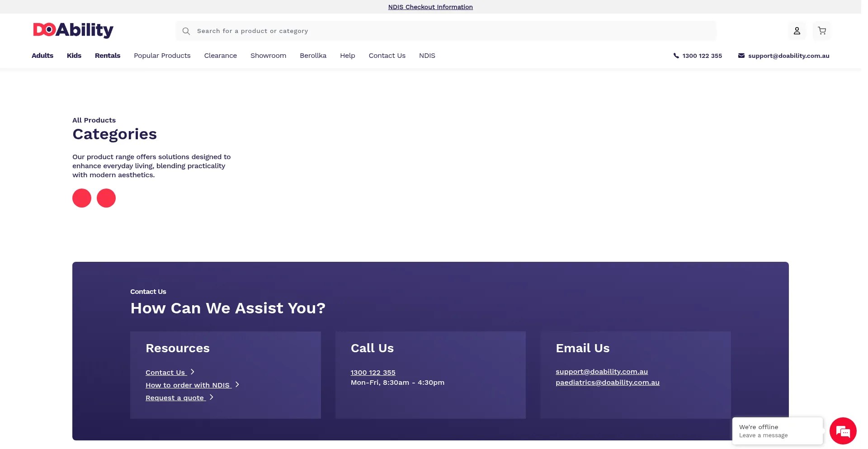868x449 pixels.
Task: Open the NDIS Checkout Information link
Action: pyautogui.click(x=430, y=7)
